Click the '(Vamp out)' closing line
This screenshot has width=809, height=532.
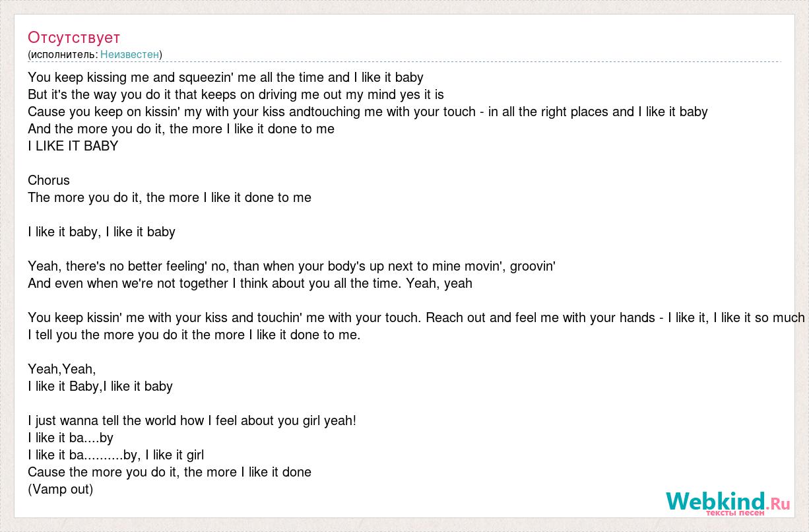tap(61, 489)
